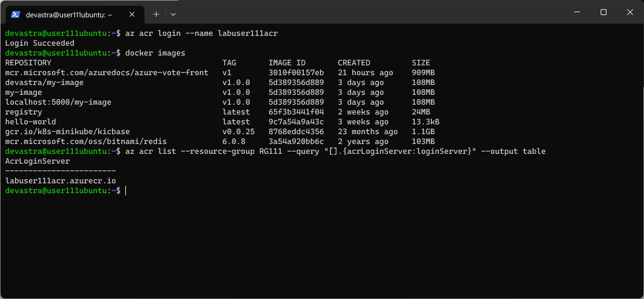This screenshot has height=299, width=644.
Task: Minimize the terminal window
Action: pos(577,12)
